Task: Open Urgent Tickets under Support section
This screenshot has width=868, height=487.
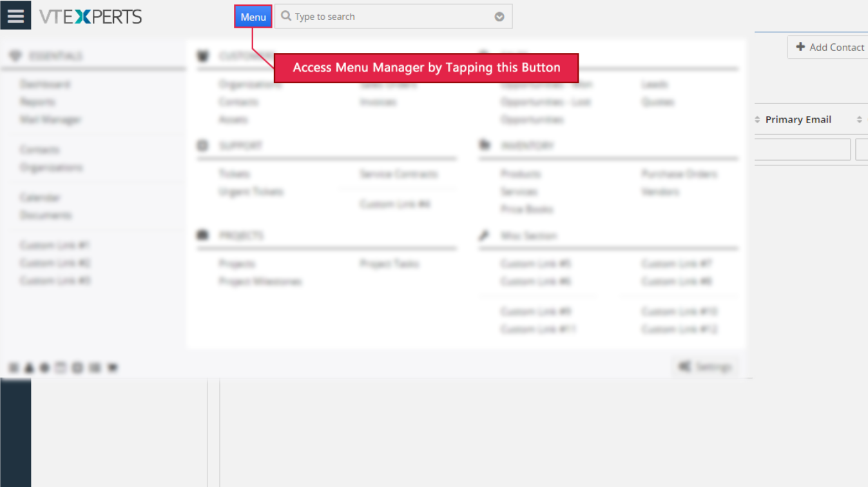Action: pyautogui.click(x=251, y=192)
